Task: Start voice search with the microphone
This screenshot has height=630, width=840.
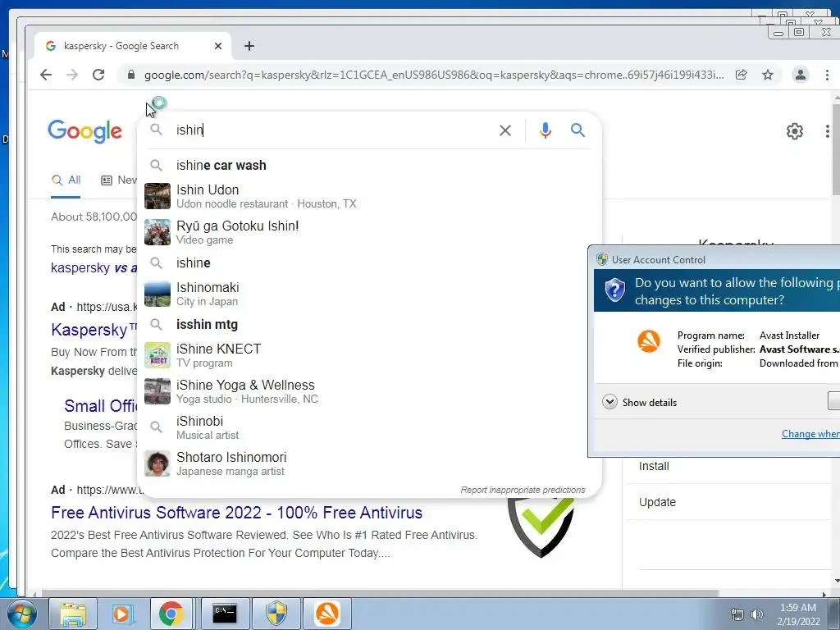Action: pyautogui.click(x=546, y=130)
